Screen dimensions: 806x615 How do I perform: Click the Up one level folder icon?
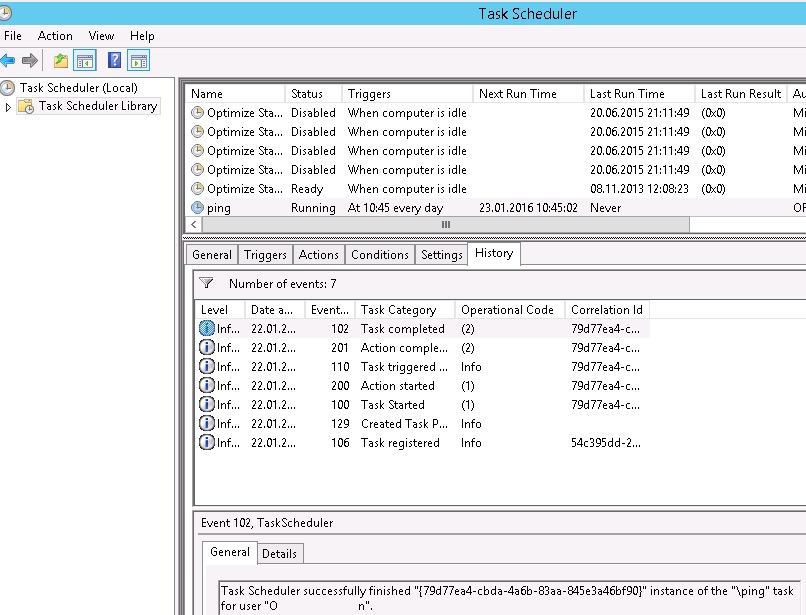point(61,61)
